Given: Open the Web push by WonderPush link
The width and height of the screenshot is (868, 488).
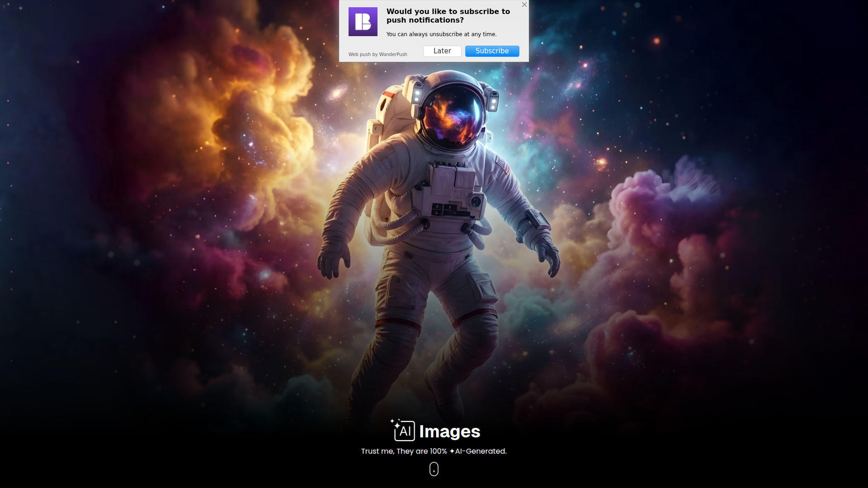Looking at the screenshot, I should point(377,54).
